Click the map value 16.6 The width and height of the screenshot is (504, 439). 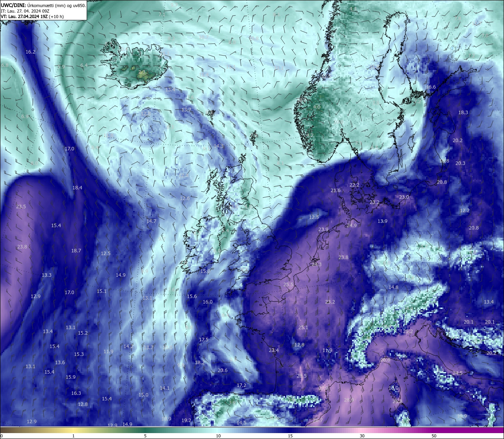point(431,87)
